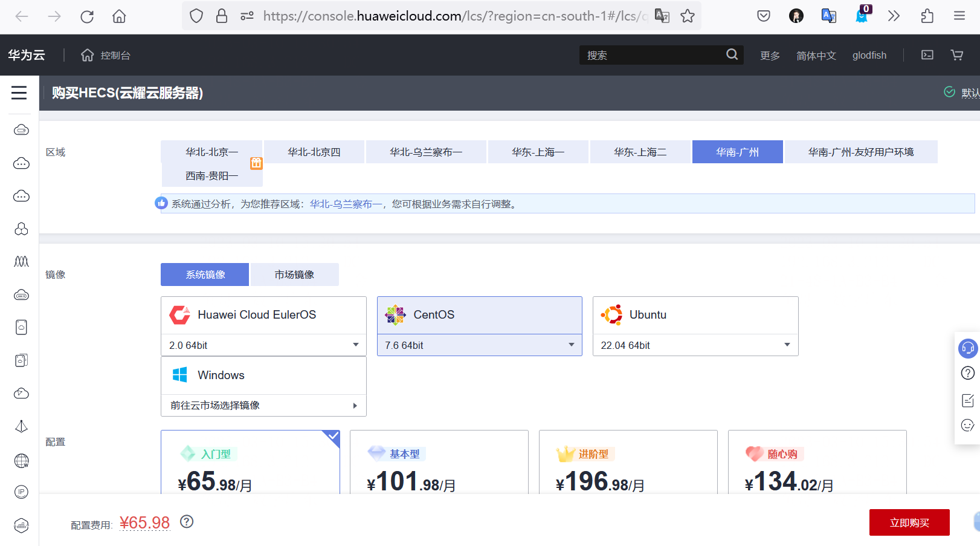Open the 简体中文 language menu
Screen dimensions: 980x546
pyautogui.click(x=816, y=56)
